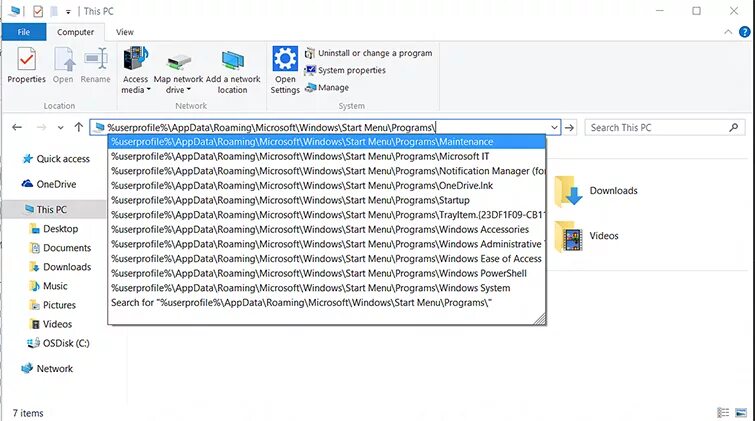
Task: Select the Windows PowerShell suggestion
Action: [327, 273]
